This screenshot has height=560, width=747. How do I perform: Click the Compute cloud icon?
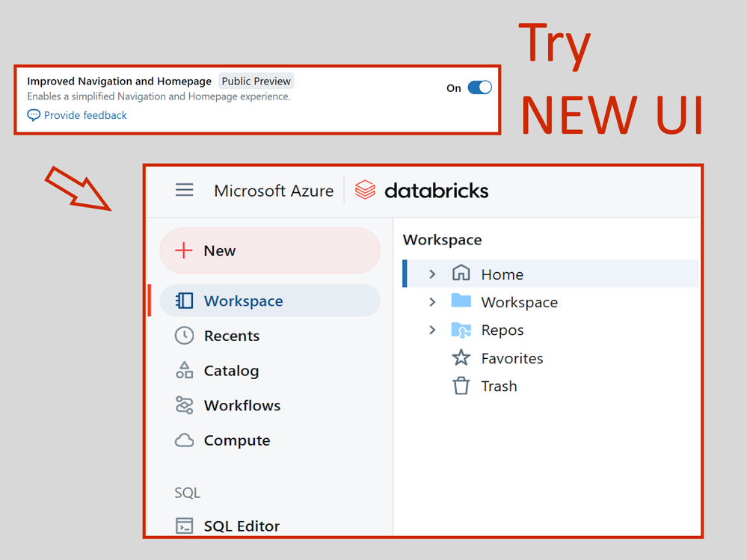[184, 440]
